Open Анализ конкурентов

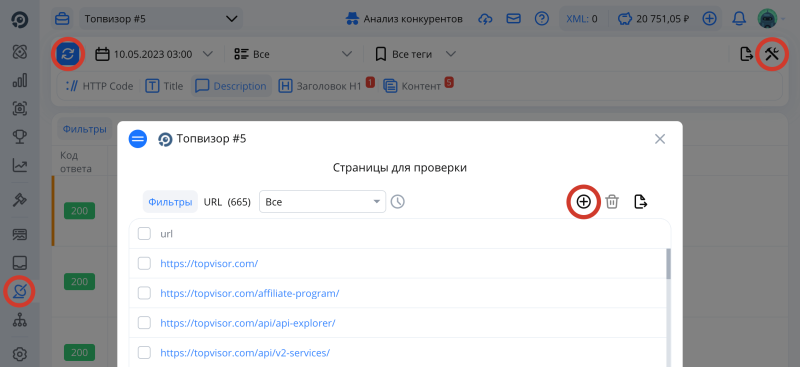404,19
